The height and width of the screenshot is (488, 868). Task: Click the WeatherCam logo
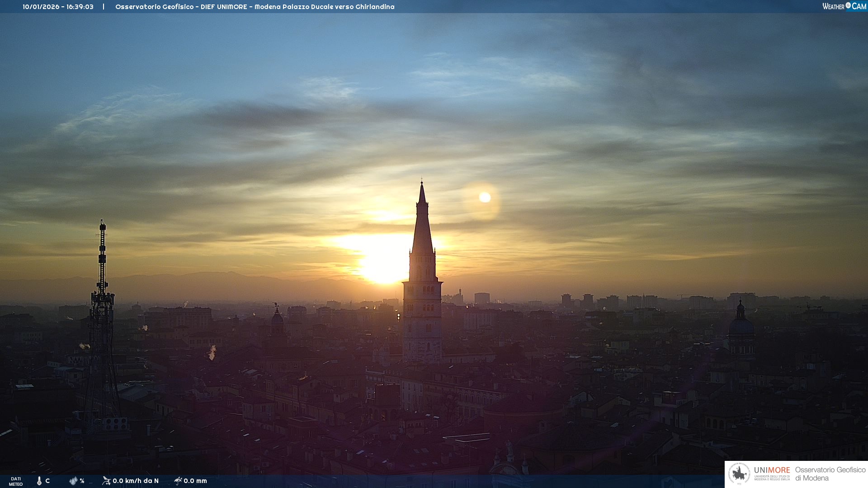click(x=844, y=6)
